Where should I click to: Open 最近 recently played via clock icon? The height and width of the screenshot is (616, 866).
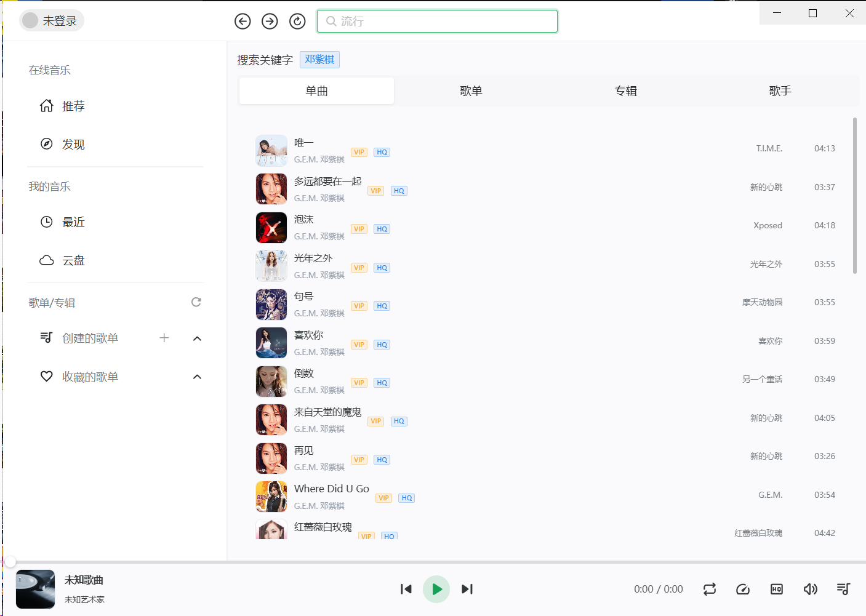coord(64,222)
